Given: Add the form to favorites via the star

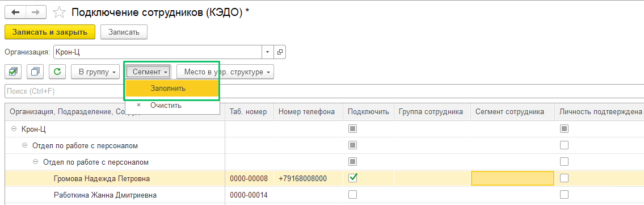Looking at the screenshot, I should point(59,12).
